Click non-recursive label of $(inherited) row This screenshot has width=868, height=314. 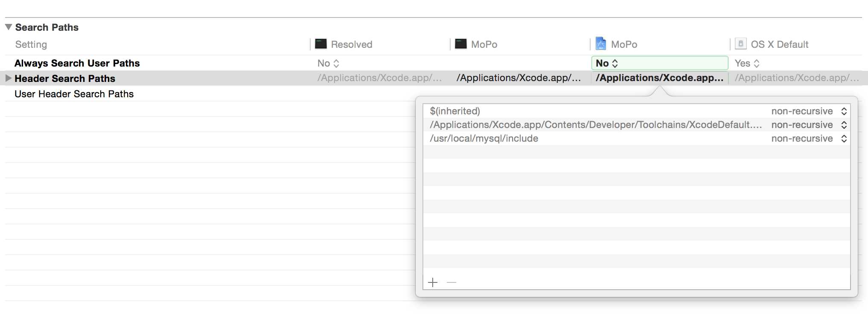[x=802, y=111]
